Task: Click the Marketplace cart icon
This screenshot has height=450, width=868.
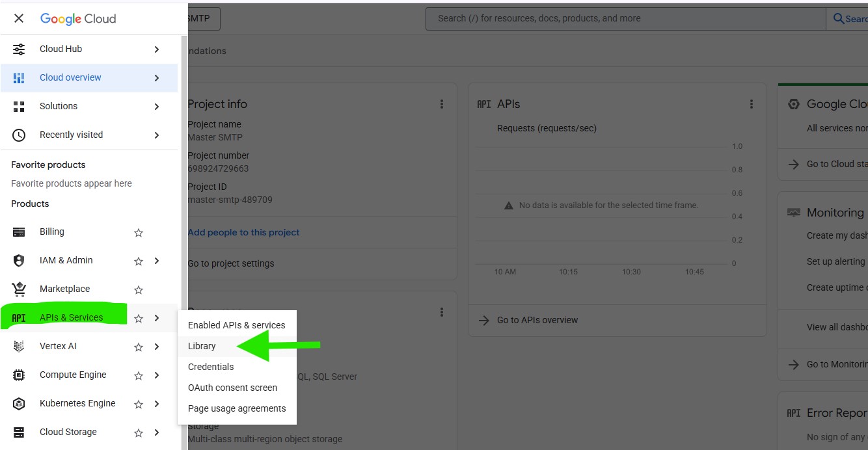Action: click(19, 289)
